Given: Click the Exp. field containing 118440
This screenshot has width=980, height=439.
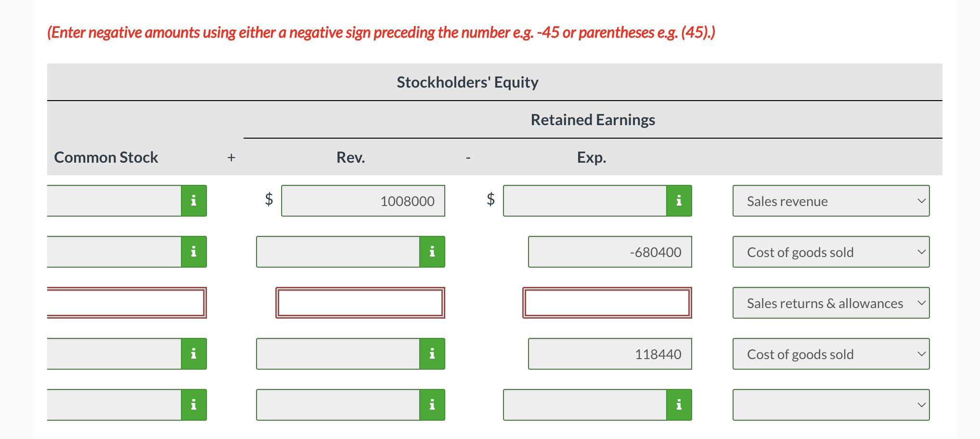Looking at the screenshot, I should [x=610, y=354].
